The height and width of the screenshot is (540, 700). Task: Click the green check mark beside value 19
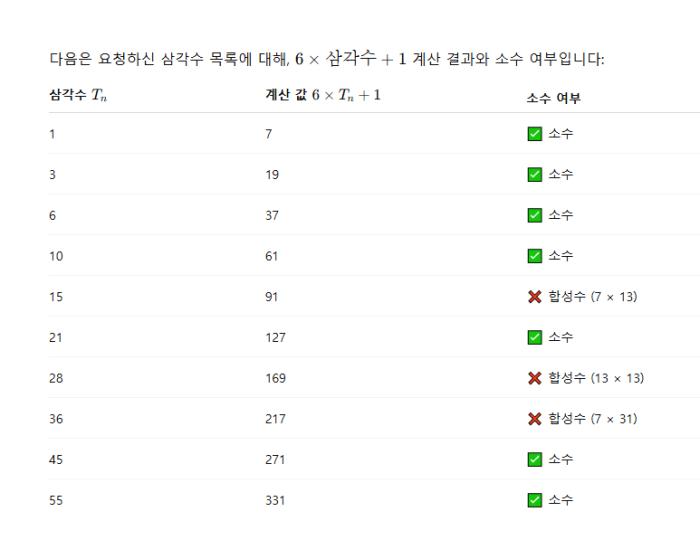[x=534, y=175]
